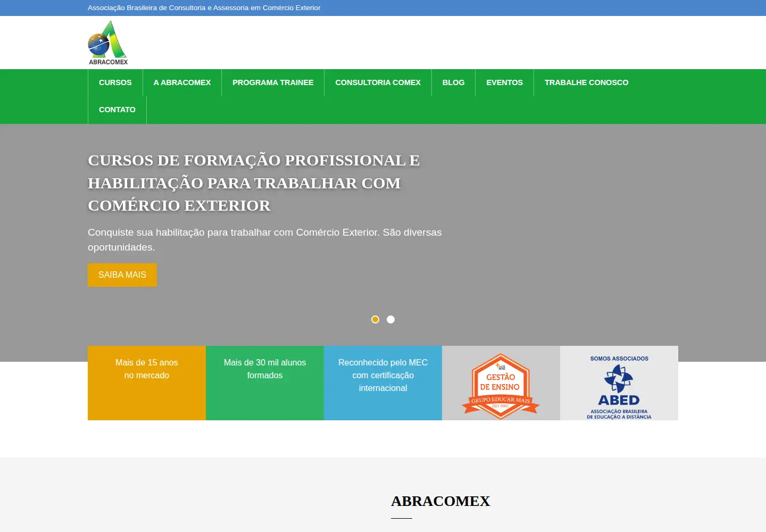Click the 'Mais de 15 anos no mercado' box
This screenshot has height=532, width=766.
[x=147, y=383]
